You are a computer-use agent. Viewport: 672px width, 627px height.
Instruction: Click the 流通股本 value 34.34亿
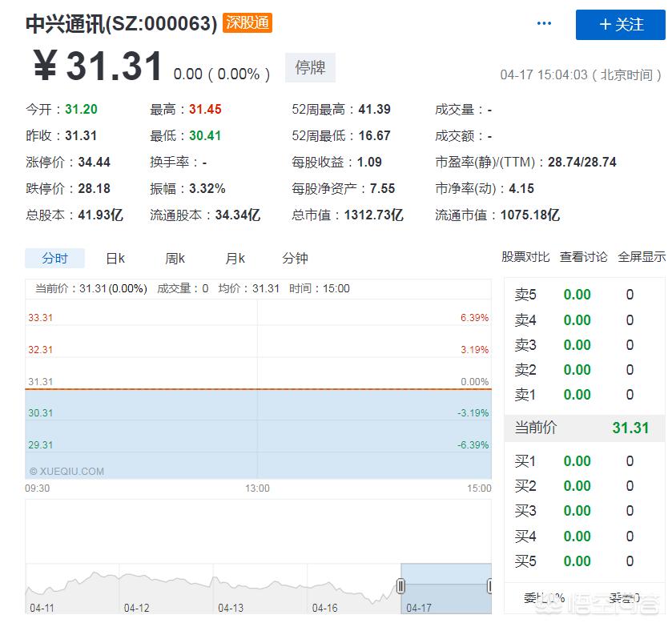(x=238, y=215)
